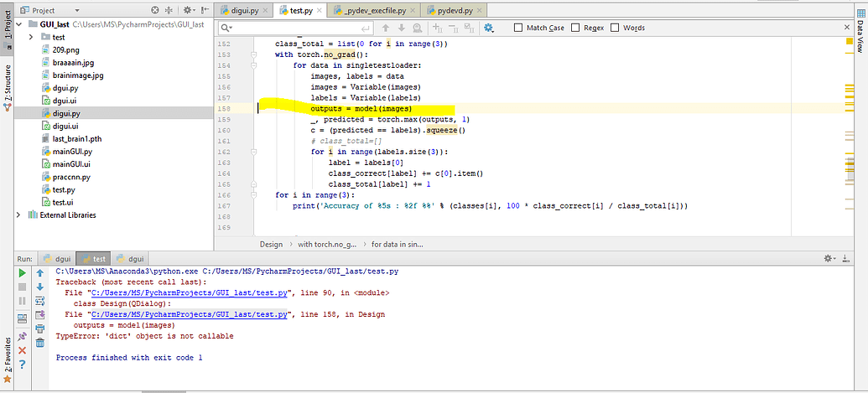868x393 pixels.
Task: Open traceback link for line 90 error
Action: tap(190, 293)
